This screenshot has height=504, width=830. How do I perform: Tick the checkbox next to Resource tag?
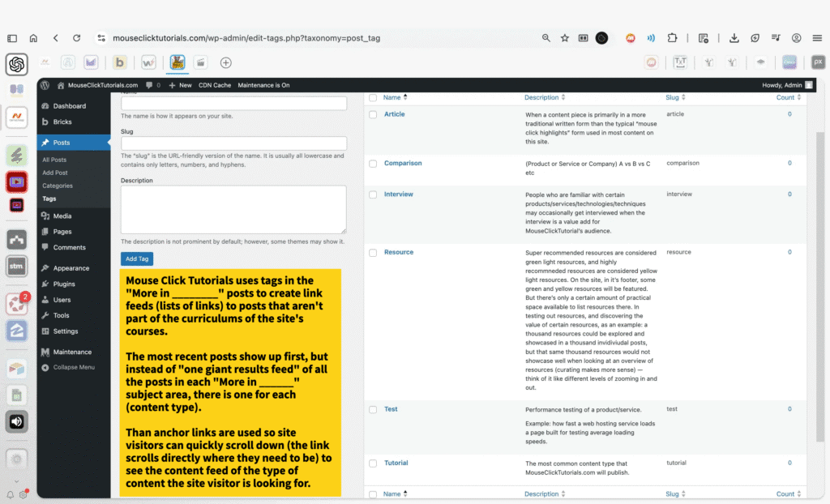(373, 253)
